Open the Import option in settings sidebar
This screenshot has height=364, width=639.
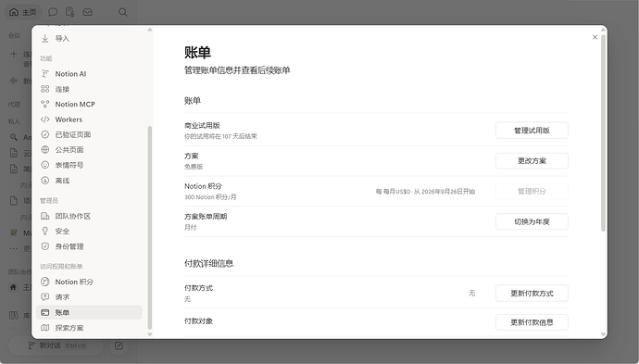[x=89, y=38]
